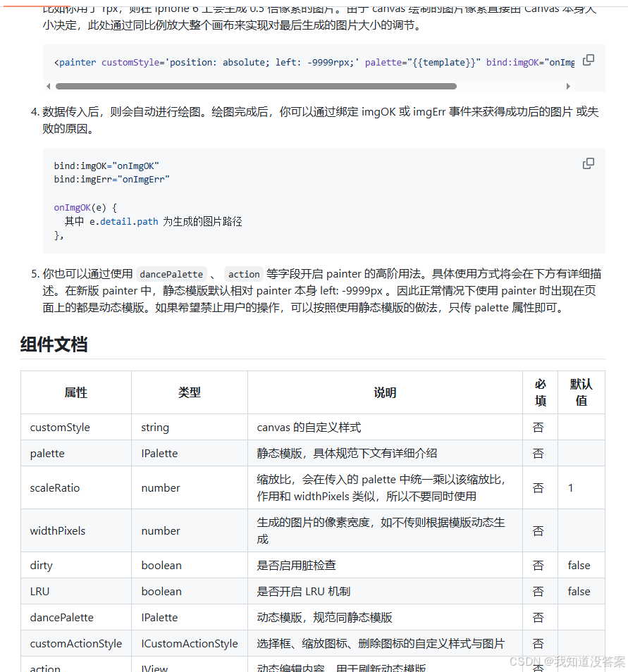This screenshot has height=672, width=628.
Task: Click the number type in scaleRatio row
Action: coord(190,487)
